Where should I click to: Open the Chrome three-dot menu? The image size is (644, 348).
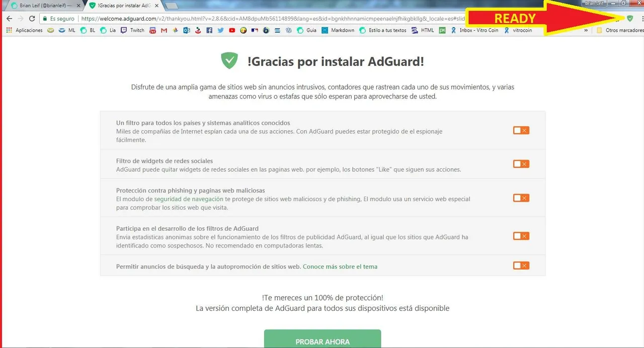point(642,19)
